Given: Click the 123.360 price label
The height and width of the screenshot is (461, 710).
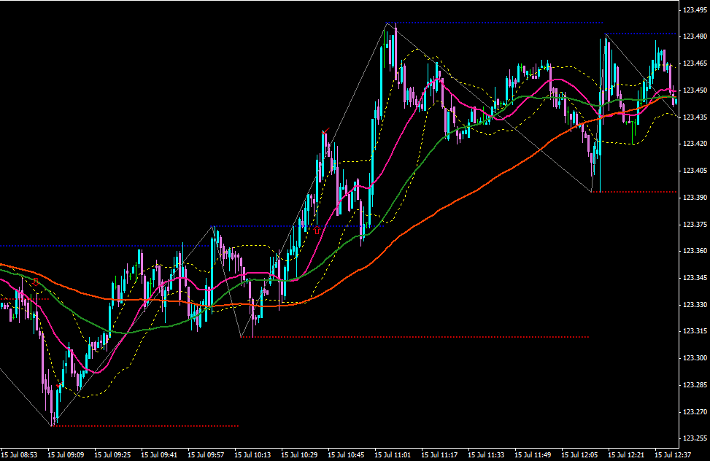Looking at the screenshot, I should (x=696, y=251).
